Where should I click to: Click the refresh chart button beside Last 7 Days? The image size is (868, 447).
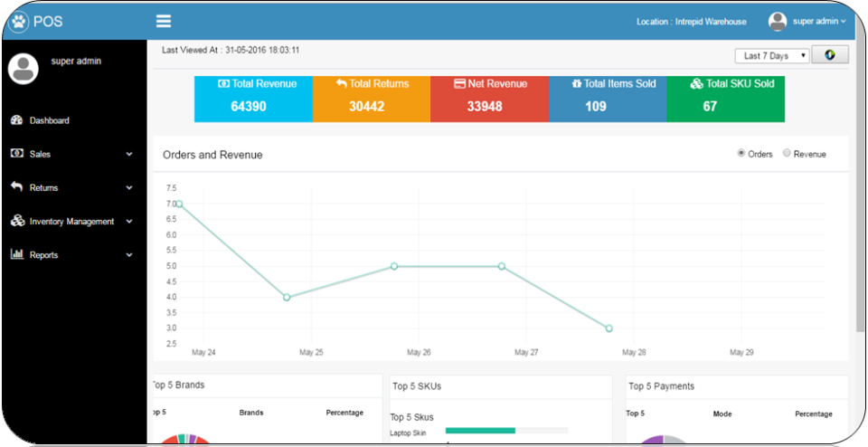[x=830, y=55]
